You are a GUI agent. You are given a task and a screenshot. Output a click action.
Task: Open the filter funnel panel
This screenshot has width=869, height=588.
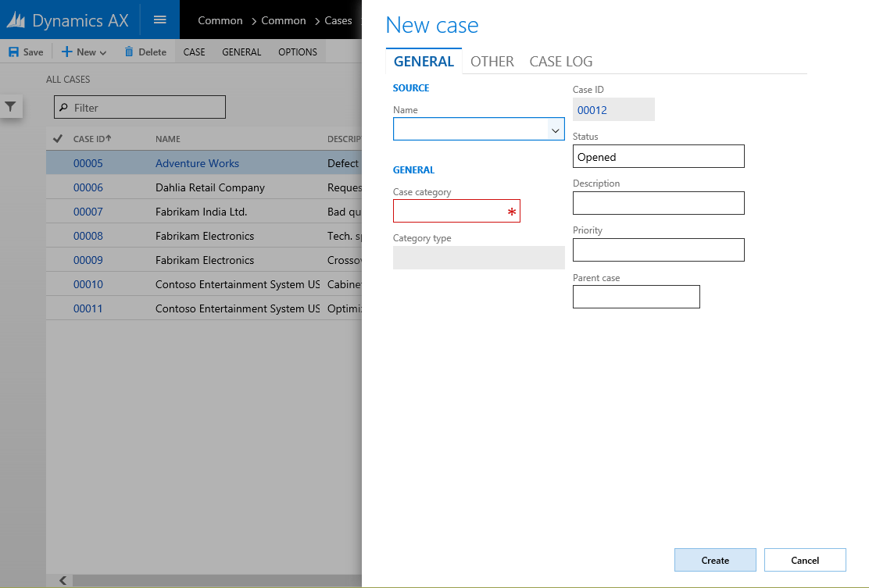click(11, 107)
